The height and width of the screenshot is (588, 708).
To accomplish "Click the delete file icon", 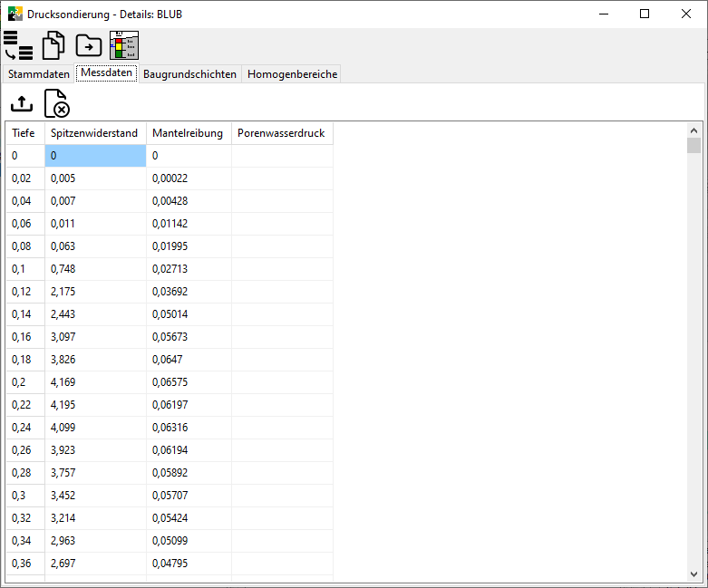I will (56, 103).
